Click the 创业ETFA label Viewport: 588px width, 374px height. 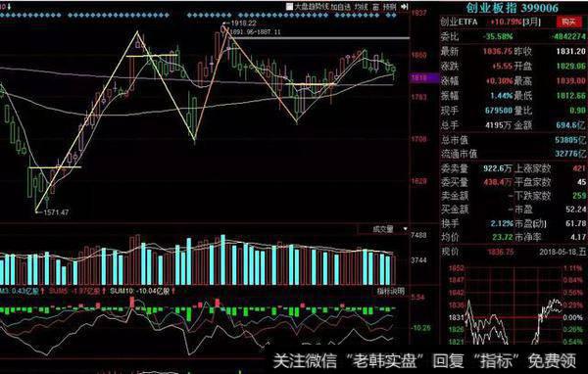(x=459, y=22)
